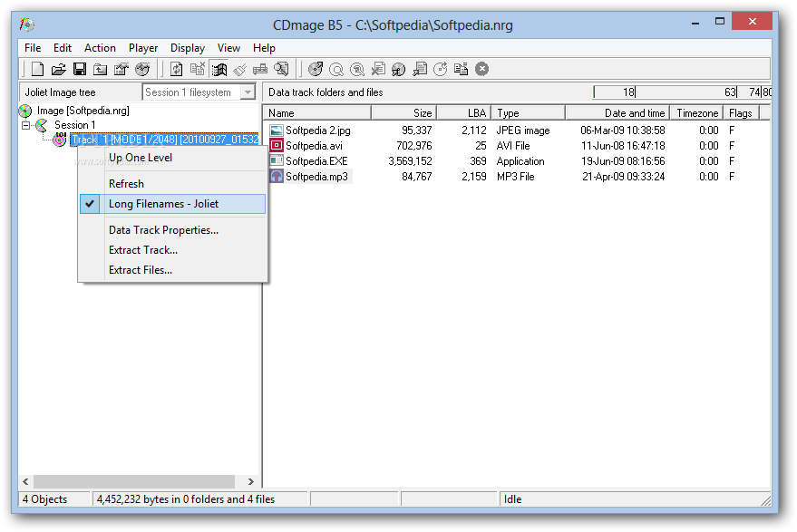Click the tree scrollbar left arrow

26,481
